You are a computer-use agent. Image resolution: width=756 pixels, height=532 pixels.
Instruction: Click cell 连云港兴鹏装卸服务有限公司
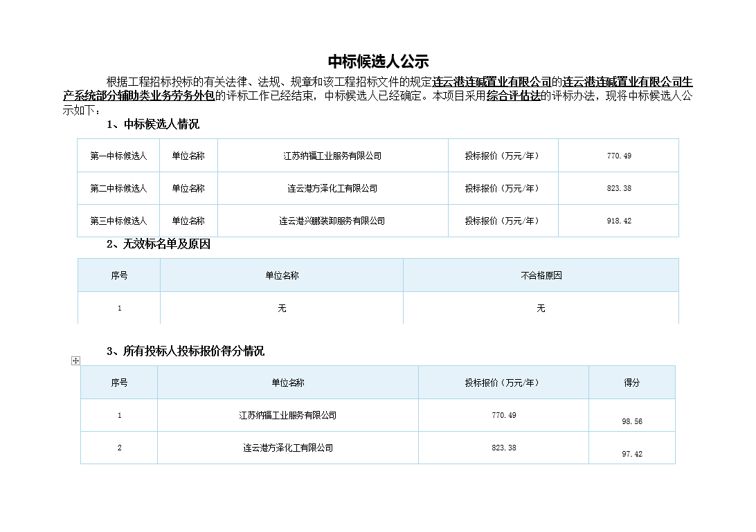point(332,221)
